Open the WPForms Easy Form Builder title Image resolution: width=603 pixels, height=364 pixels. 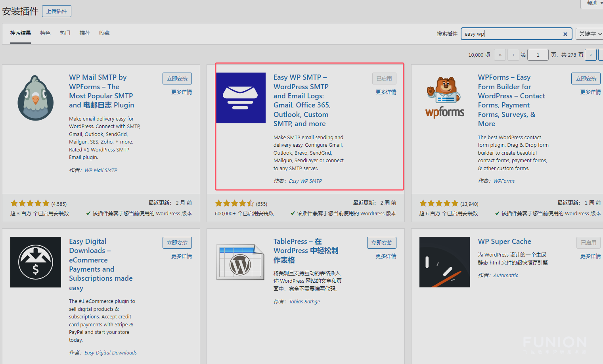(511, 100)
